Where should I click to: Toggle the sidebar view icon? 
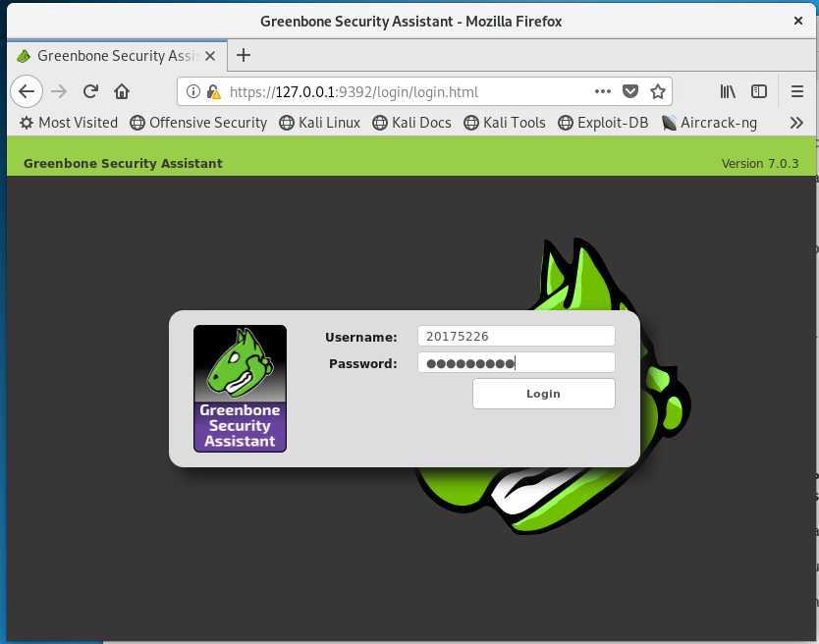coord(759,92)
